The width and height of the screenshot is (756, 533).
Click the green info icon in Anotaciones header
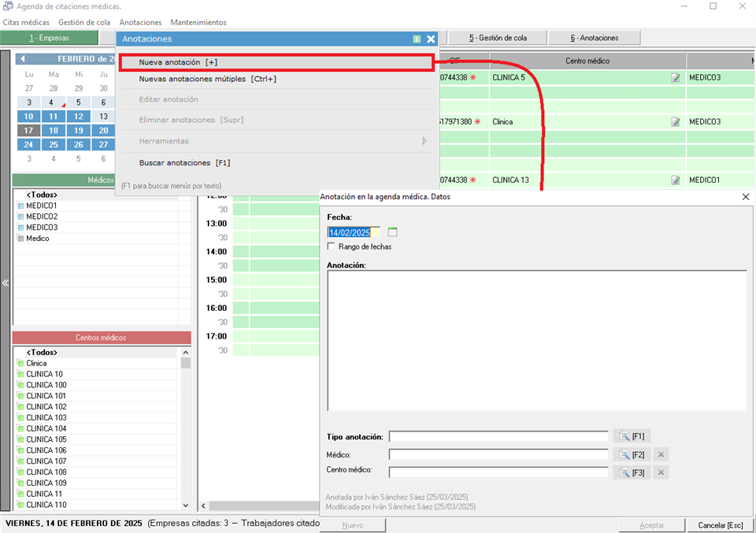[417, 39]
